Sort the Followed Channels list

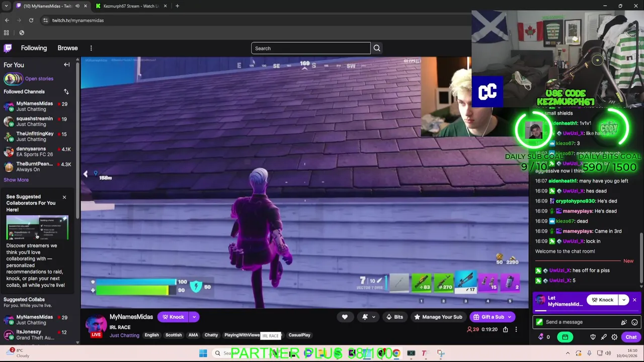click(x=66, y=92)
